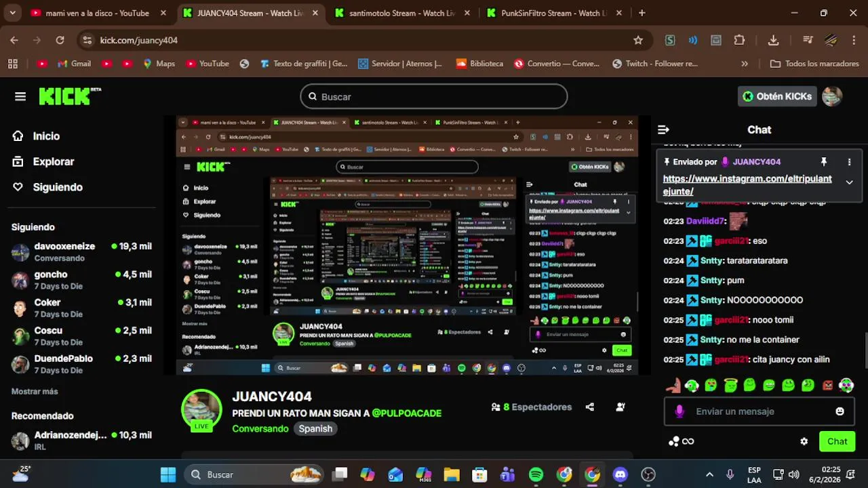The image size is (868, 488).
Task: Click the KICK logo
Action: 70,96
